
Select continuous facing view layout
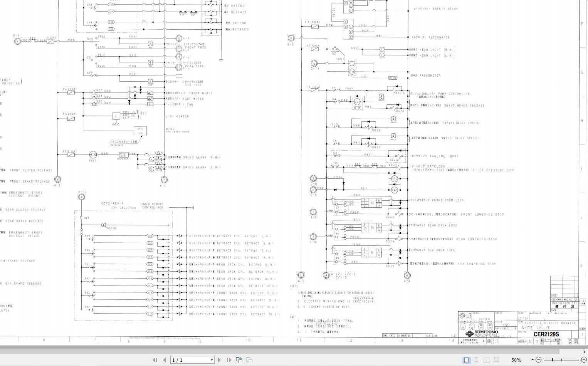point(496,360)
